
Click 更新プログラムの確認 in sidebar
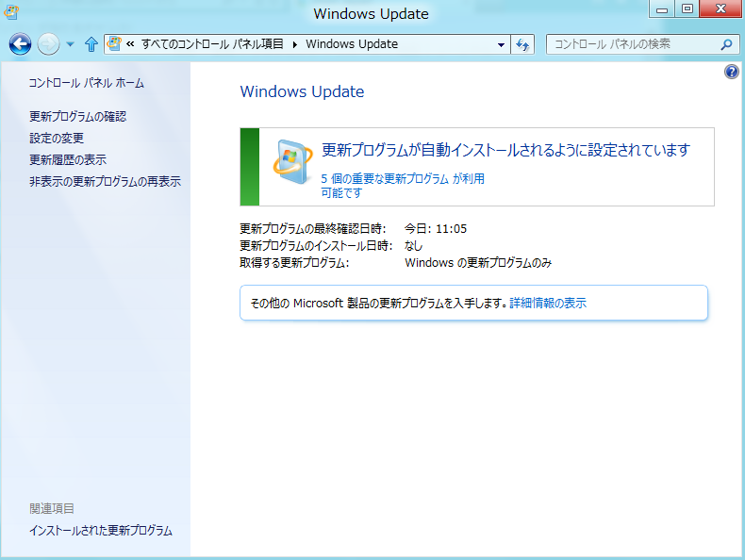click(78, 116)
